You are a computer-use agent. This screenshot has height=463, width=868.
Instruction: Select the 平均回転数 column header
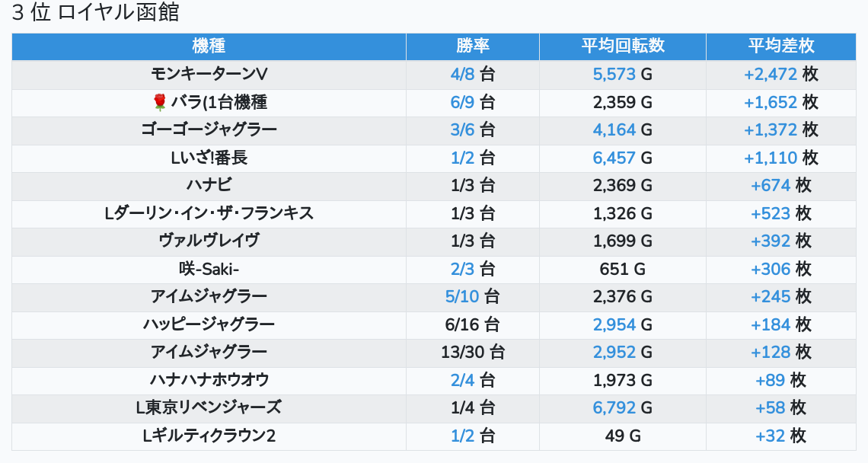coord(622,46)
